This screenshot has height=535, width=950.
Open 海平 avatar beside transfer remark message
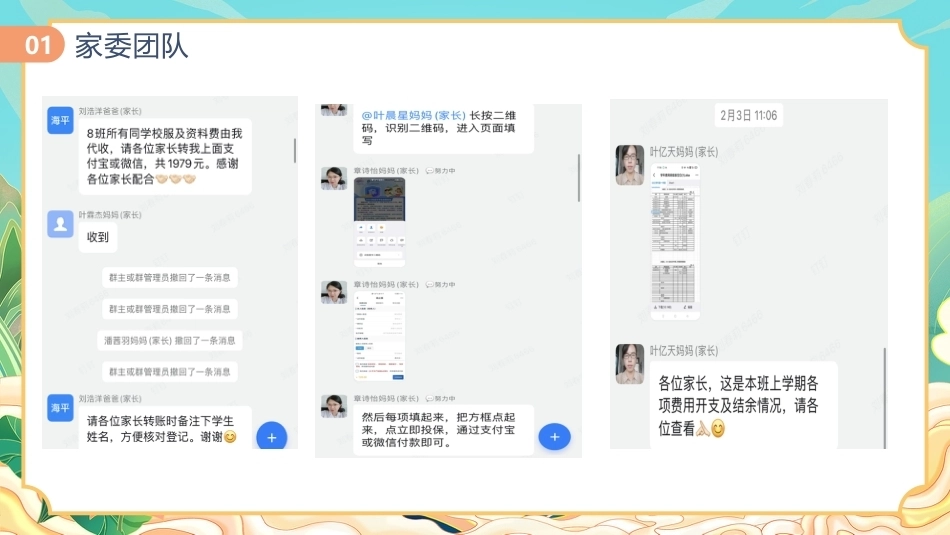point(60,408)
